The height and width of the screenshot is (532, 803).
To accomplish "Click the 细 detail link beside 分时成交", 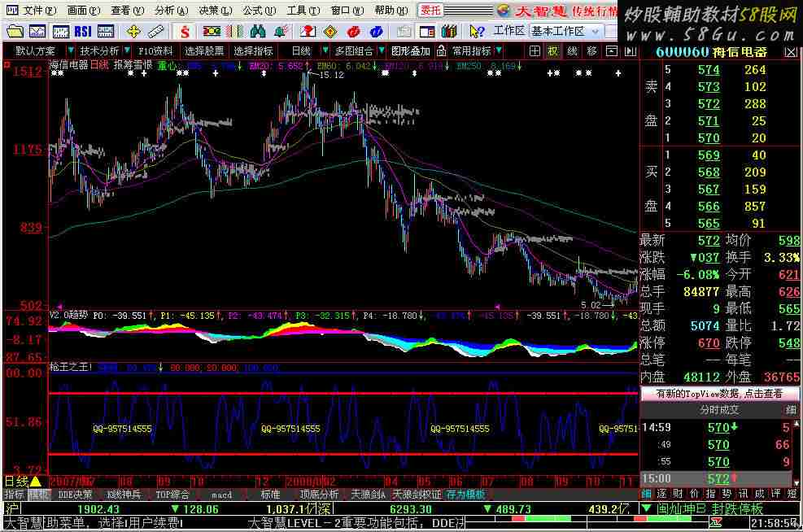I will pyautogui.click(x=791, y=410).
